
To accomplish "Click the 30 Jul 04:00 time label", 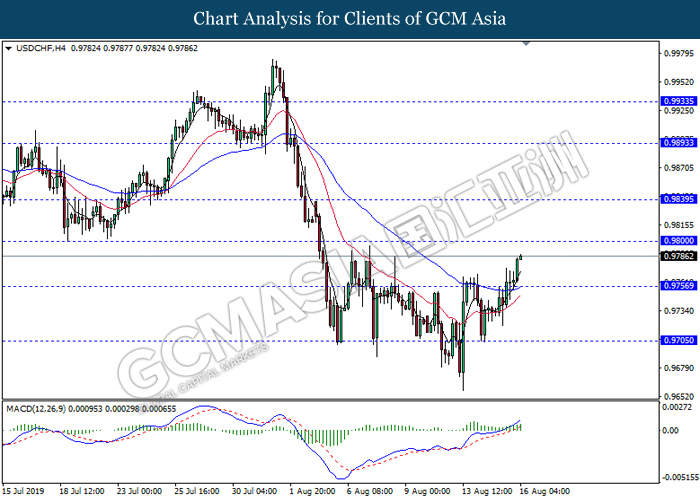I will (x=254, y=491).
